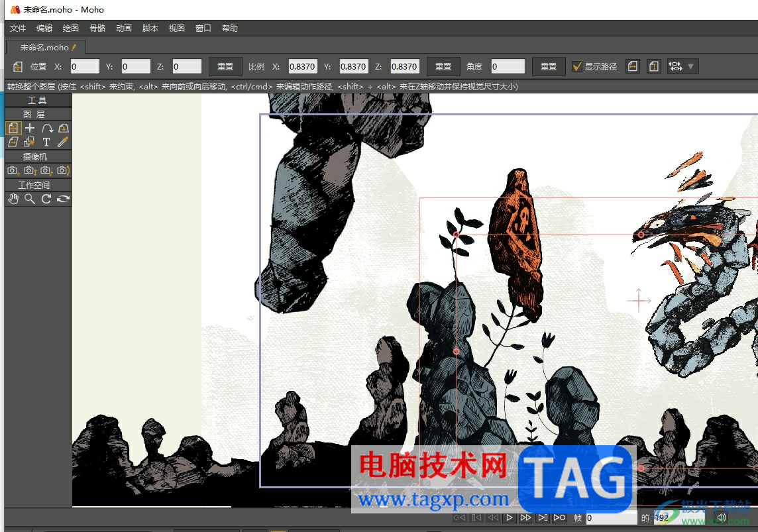Viewport: 758px width, 532px height.
Task: Open the 动画 menu
Action: pos(124,28)
